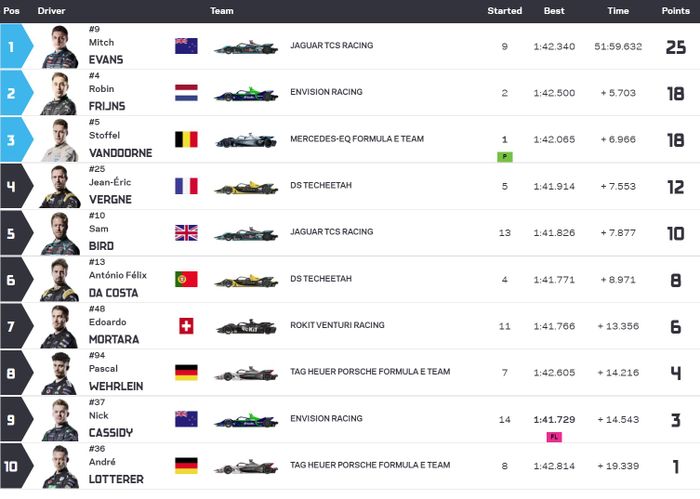This screenshot has height=499, width=700.
Task: Open the BIRD driver name link
Action: (x=101, y=246)
